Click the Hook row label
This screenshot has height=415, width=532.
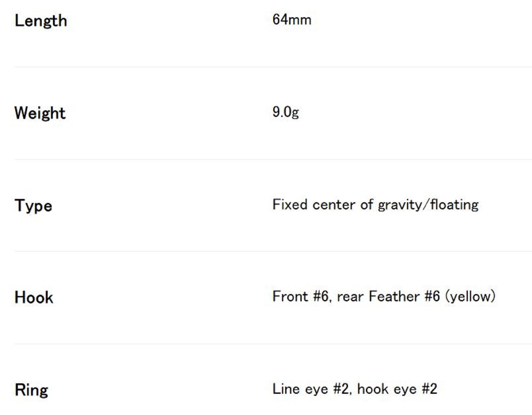[x=34, y=297]
